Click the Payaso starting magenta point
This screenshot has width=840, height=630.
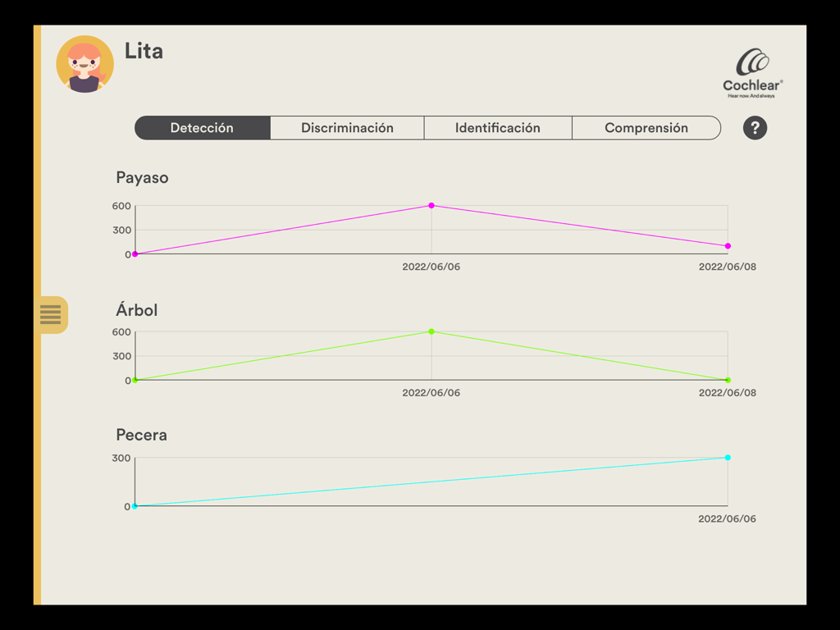coord(135,254)
